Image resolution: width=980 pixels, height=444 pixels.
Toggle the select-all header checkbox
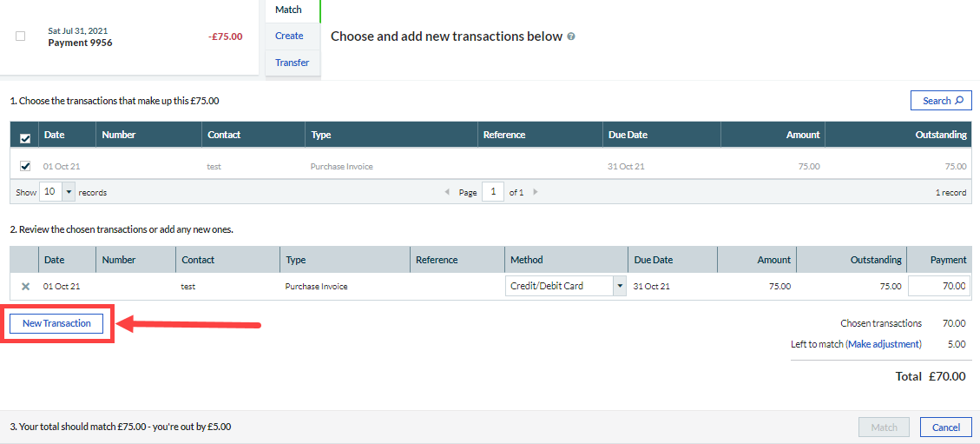pos(25,136)
